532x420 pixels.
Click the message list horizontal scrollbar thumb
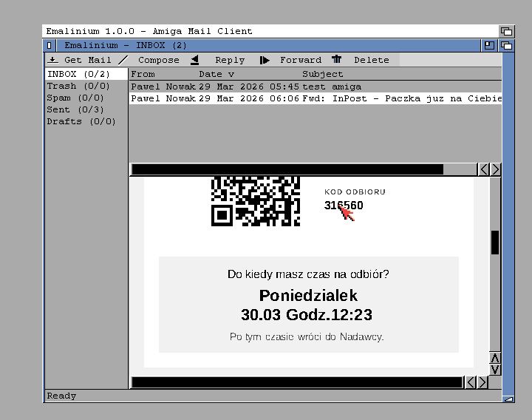pyautogui.click(x=287, y=169)
